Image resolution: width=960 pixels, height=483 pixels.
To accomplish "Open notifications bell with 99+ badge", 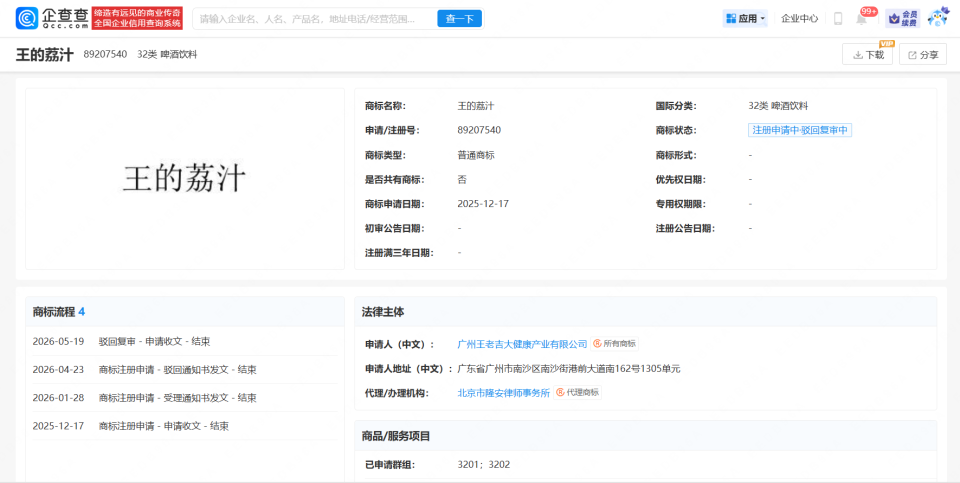I will click(x=861, y=18).
